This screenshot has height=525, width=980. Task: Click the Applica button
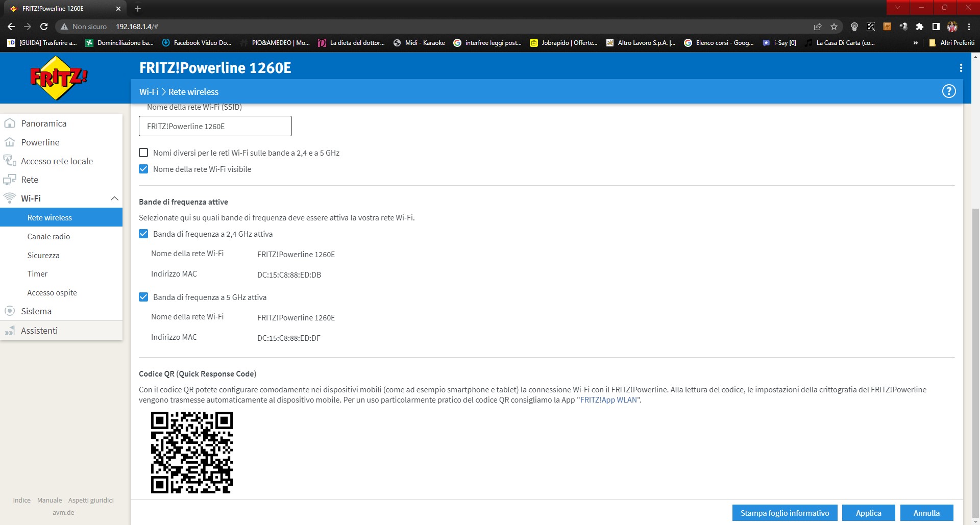868,513
